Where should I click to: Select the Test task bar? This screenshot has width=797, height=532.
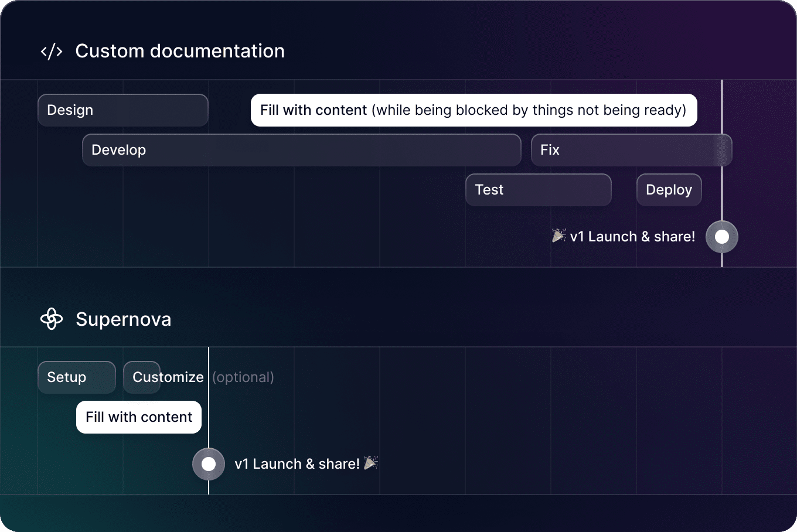tap(538, 189)
